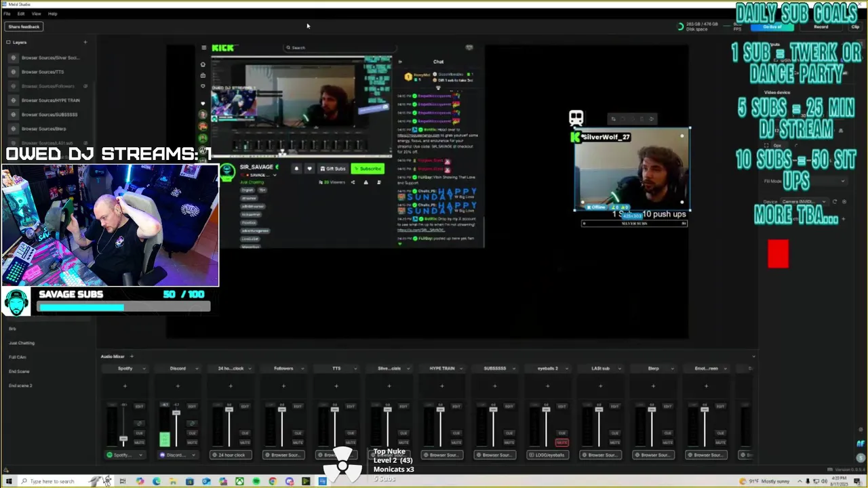The width and height of the screenshot is (868, 488).
Task: Add an effect to the Followers track
Action: pos(283,386)
